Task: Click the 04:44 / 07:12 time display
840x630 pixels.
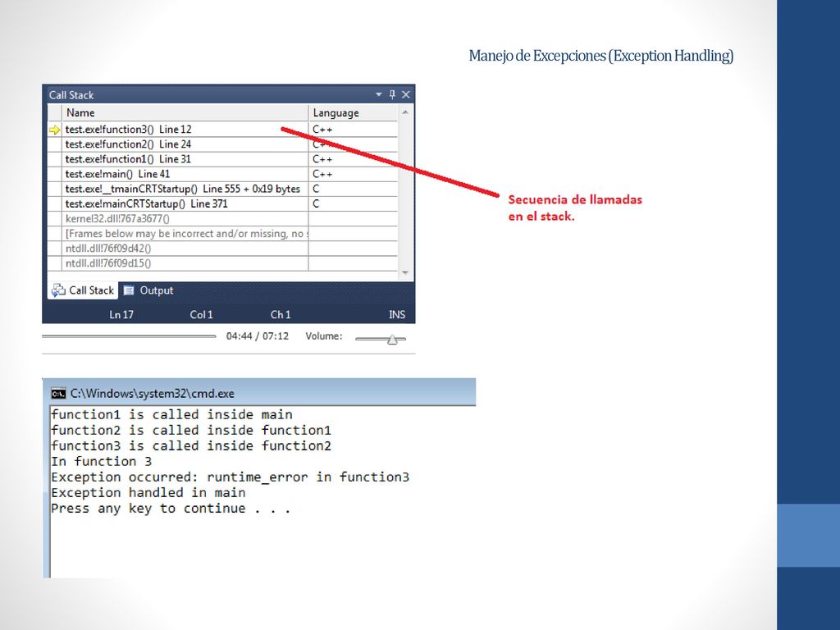Action: click(x=257, y=336)
